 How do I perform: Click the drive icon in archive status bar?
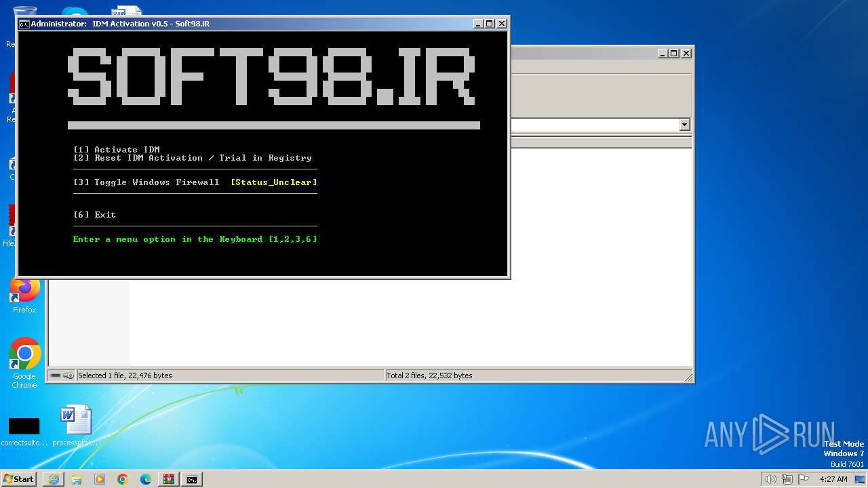(x=56, y=375)
